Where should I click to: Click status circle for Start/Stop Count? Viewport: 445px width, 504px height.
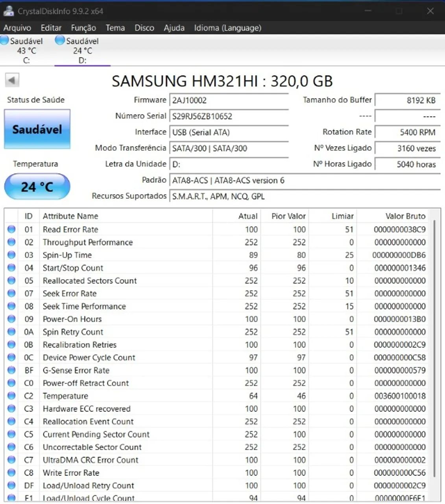(x=11, y=268)
